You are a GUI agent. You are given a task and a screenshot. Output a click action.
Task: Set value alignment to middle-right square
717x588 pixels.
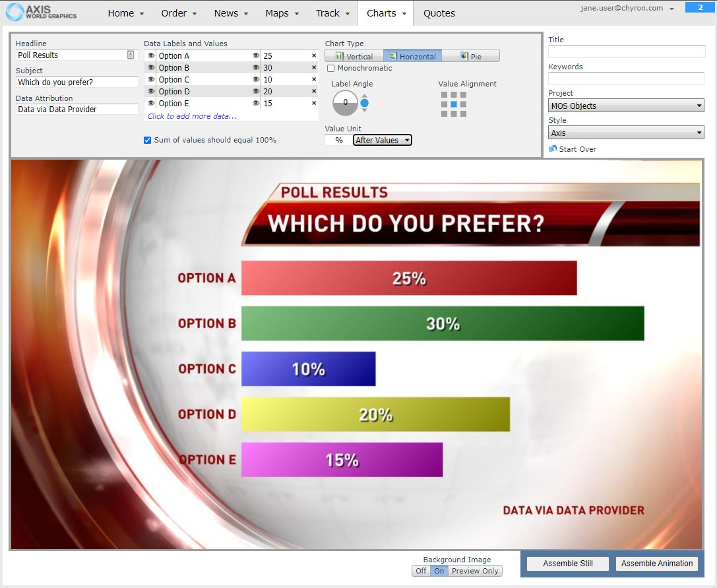(x=463, y=104)
